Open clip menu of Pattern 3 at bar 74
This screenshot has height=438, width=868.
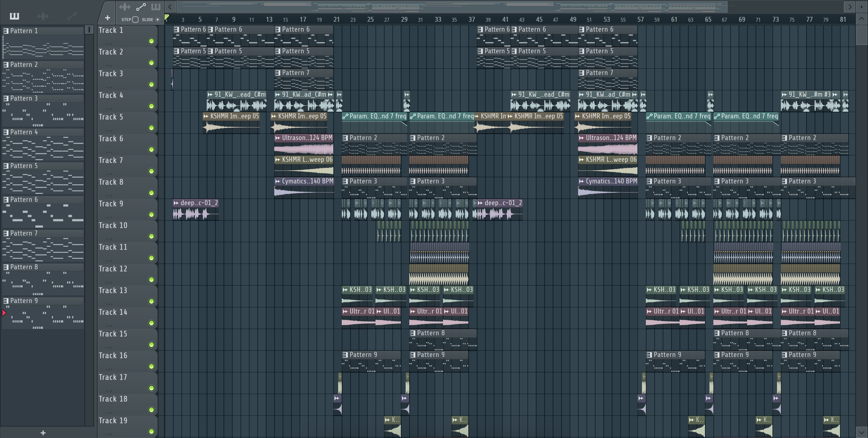784,181
